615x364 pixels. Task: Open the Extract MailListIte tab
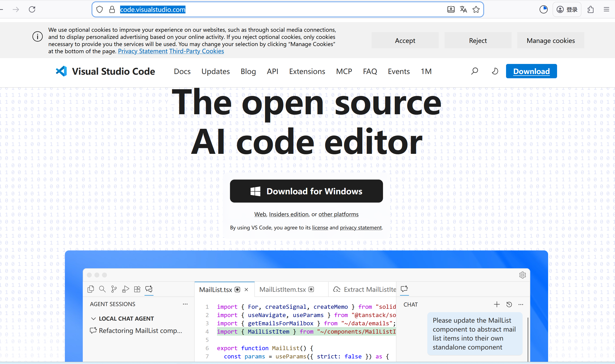(364, 290)
